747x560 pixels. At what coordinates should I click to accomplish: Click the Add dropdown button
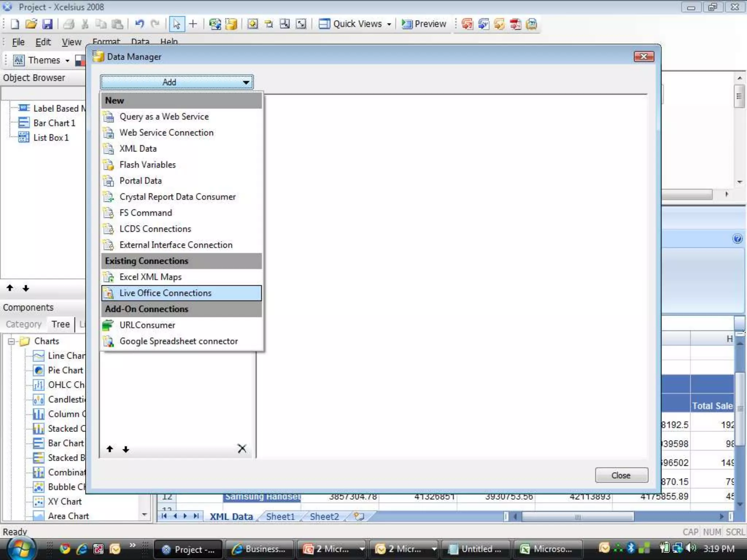click(x=177, y=82)
